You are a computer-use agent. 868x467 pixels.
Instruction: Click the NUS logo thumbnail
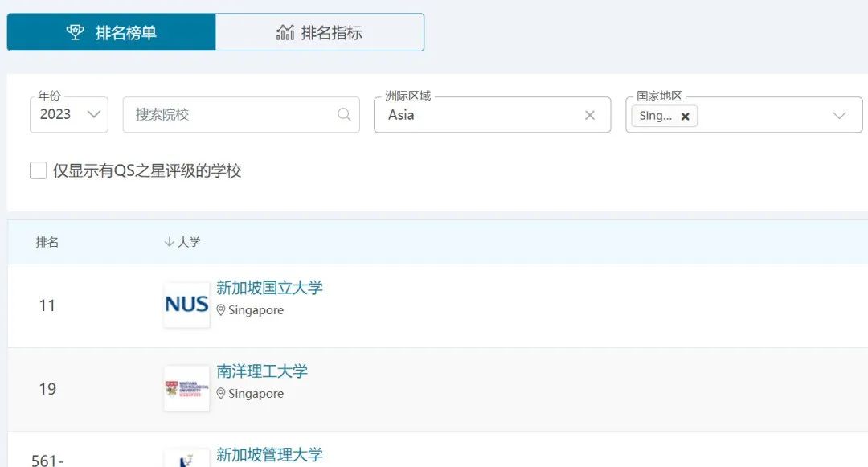click(186, 305)
